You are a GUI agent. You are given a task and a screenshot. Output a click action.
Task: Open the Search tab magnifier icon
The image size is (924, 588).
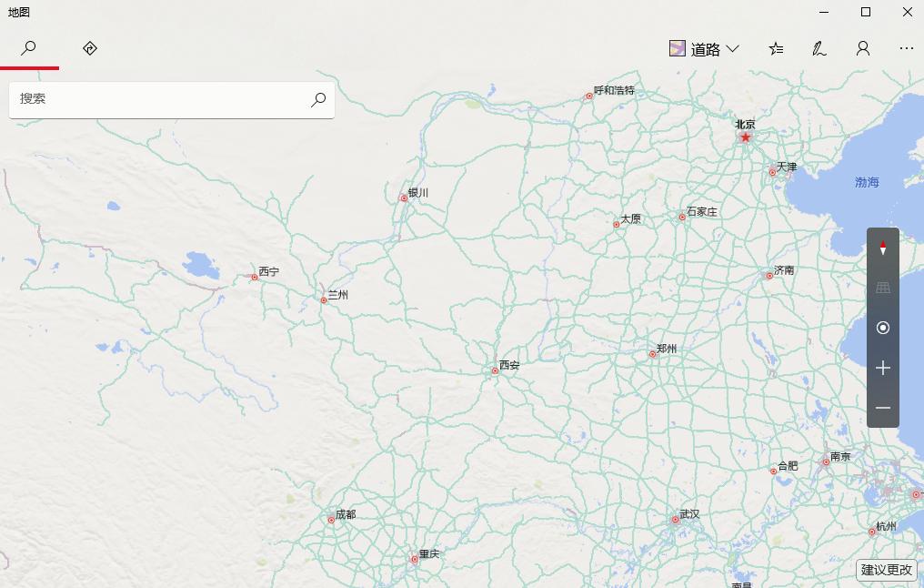pyautogui.click(x=28, y=47)
